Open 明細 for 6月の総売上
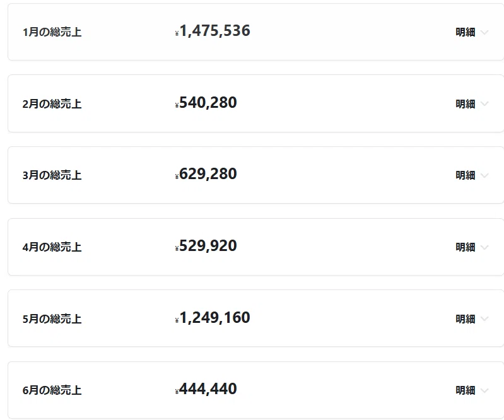 click(x=465, y=390)
